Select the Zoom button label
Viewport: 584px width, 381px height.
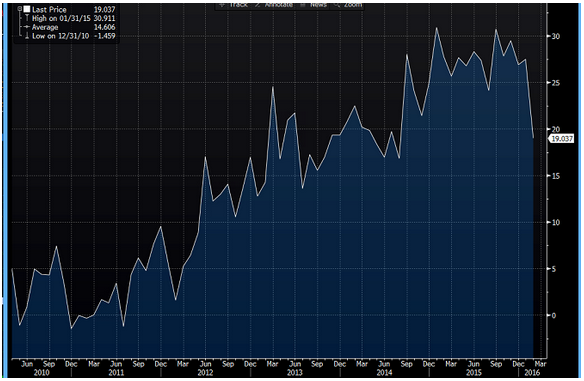353,5
